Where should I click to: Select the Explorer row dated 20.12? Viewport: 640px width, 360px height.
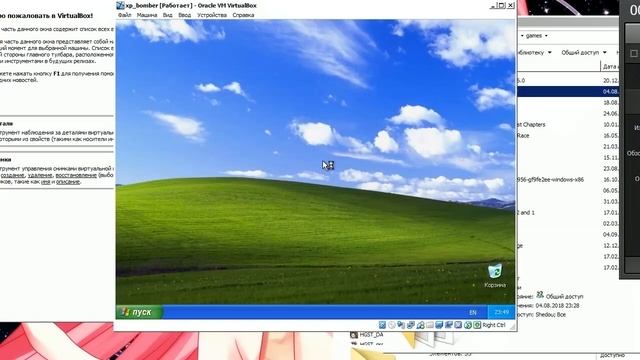[x=568, y=80]
